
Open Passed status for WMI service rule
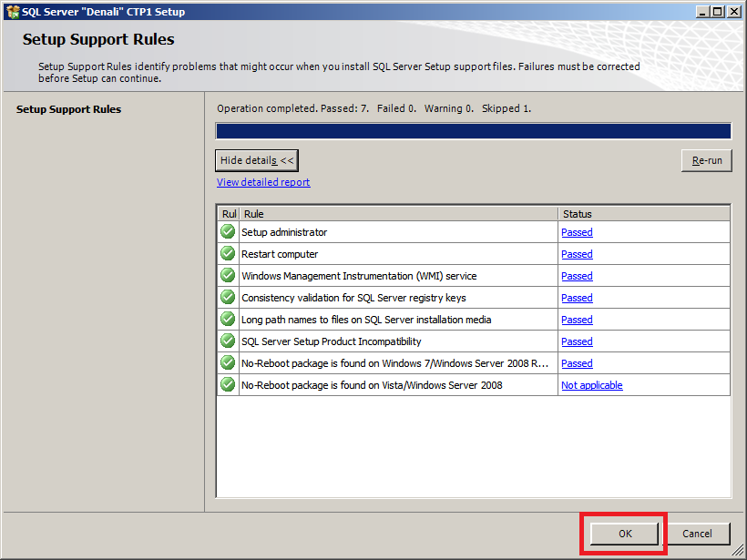[x=577, y=276]
